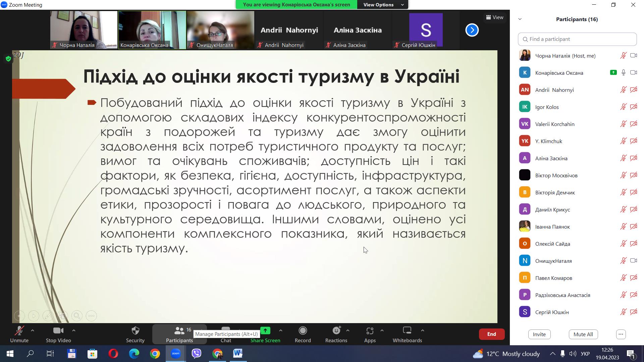The width and height of the screenshot is (644, 362).
Task: Open the more options ellipsis in Participants panel
Action: pos(621,334)
